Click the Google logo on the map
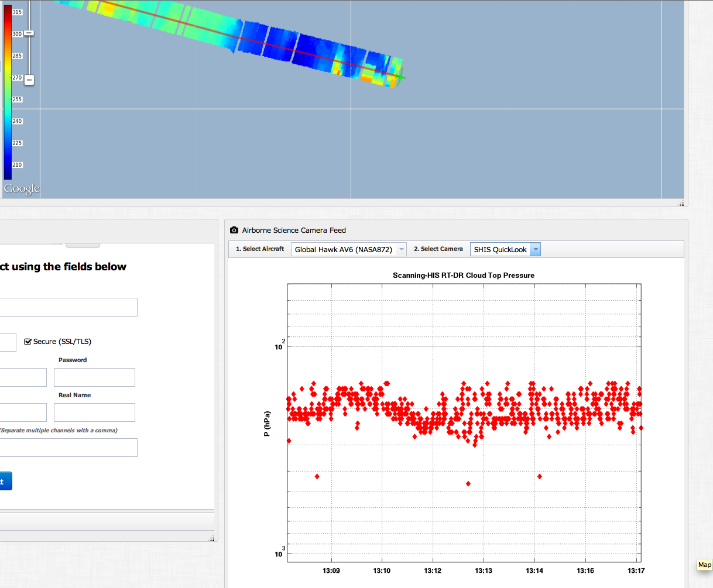This screenshot has height=588, width=713. coord(22,188)
